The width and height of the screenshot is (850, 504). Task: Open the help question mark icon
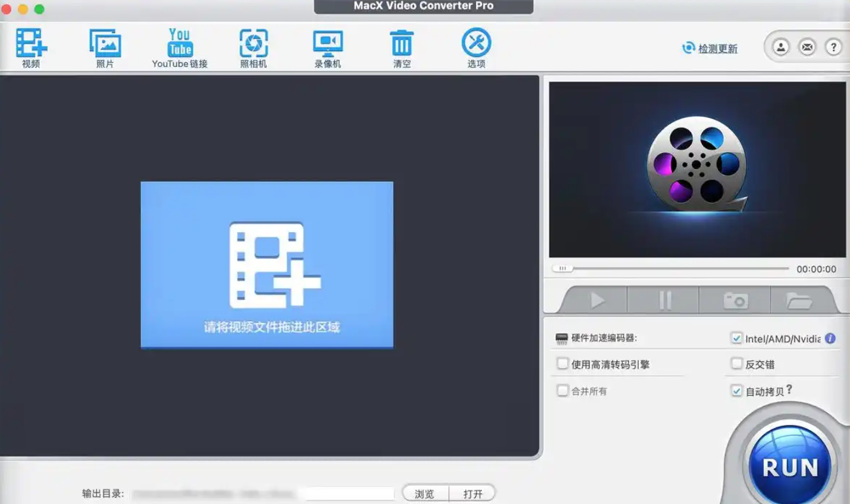(x=833, y=47)
